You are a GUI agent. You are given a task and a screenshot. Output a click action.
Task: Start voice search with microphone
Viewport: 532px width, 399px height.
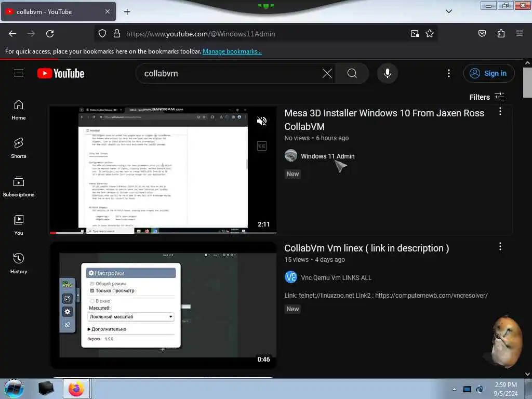coord(388,73)
